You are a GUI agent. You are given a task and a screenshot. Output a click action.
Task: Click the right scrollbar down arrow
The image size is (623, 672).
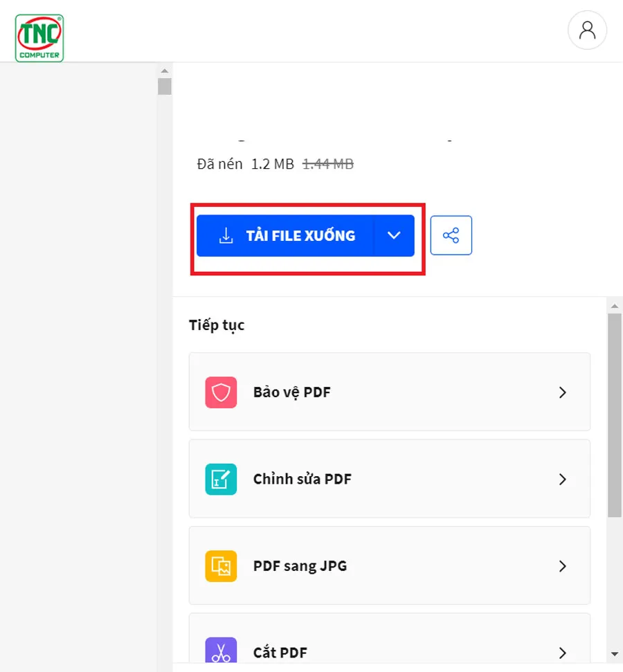pyautogui.click(x=615, y=654)
